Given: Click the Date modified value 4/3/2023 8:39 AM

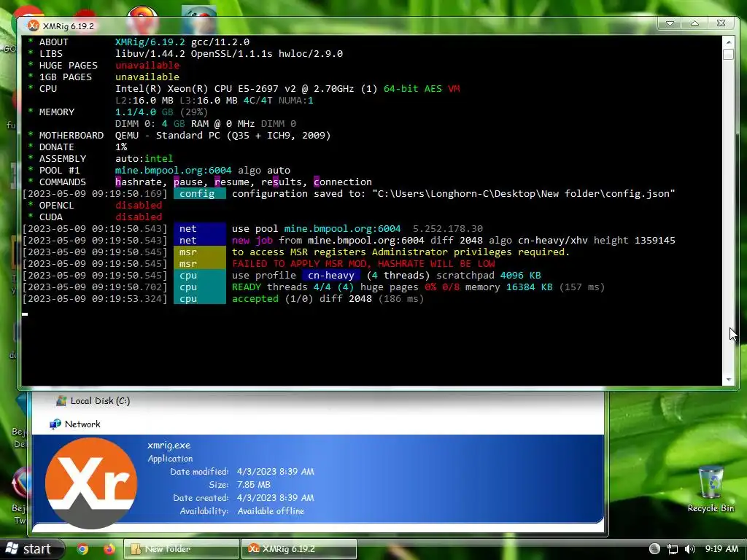Looking at the screenshot, I should [x=275, y=472].
